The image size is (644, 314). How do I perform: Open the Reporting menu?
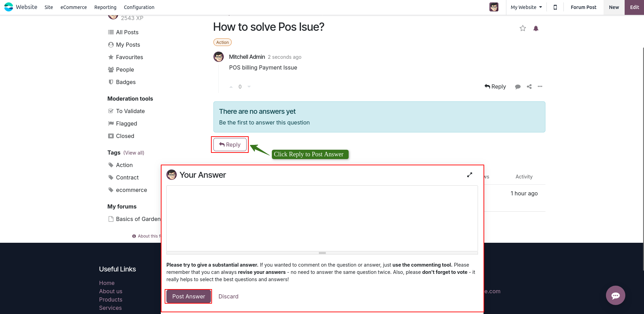point(105,7)
